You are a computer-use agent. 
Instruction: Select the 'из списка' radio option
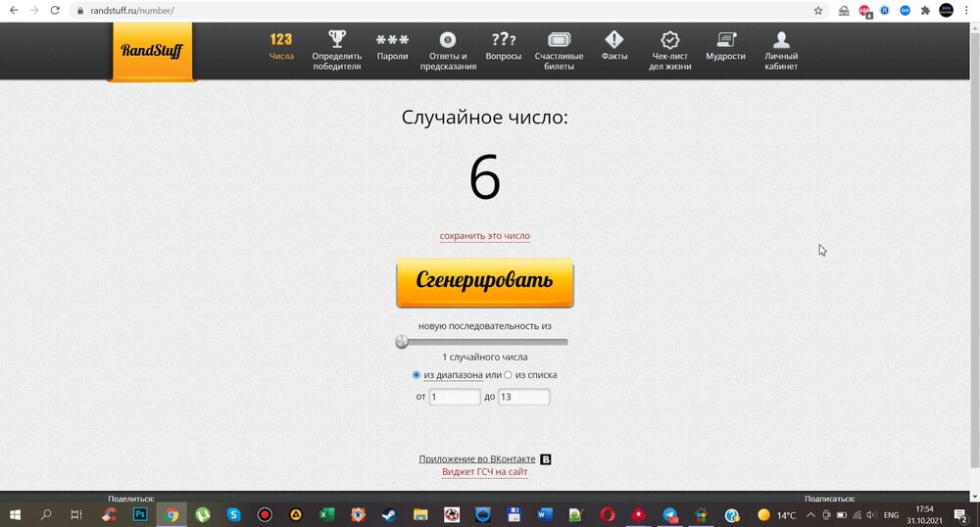pyautogui.click(x=508, y=375)
